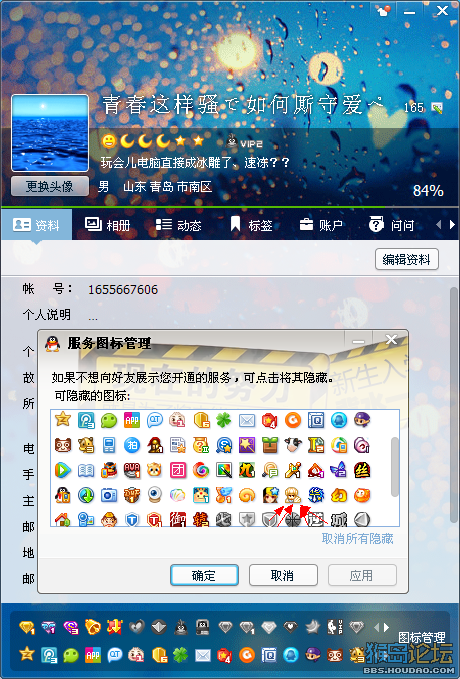Screen dimensions: 460x679
Task: Click the 更换头像 button
Action: (x=50, y=186)
